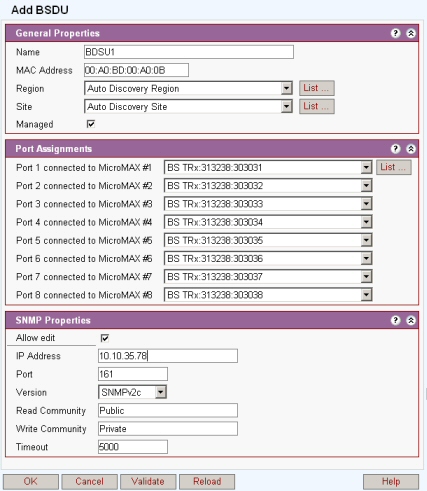This screenshot has height=491, width=427.
Task: Open help for SNMP Properties section
Action: (x=395, y=320)
